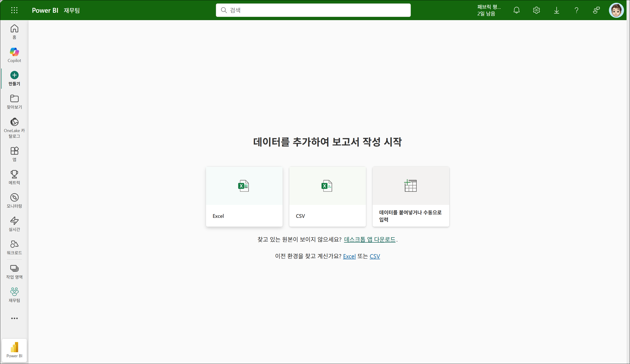Viewport: 630px width, 364px height.
Task: Expand the sidebar more options ellipsis
Action: 14,318
